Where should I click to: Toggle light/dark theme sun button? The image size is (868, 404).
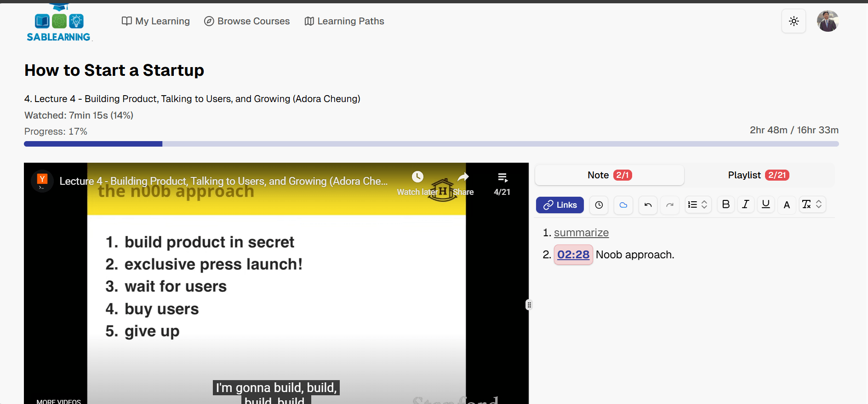794,21
